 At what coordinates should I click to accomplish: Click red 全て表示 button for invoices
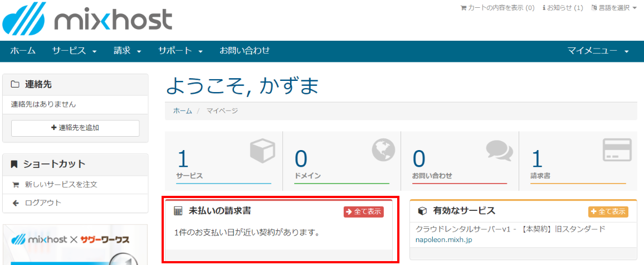point(364,212)
